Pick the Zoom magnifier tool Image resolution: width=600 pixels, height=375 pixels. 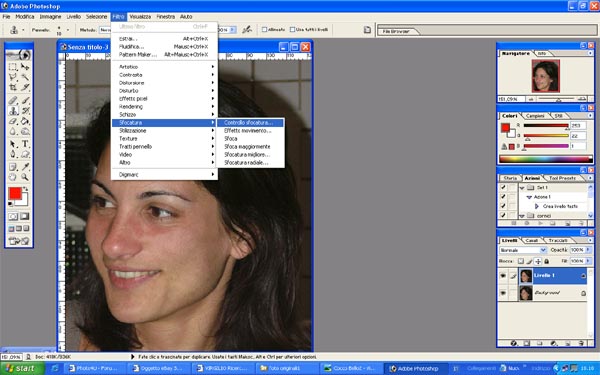point(25,177)
